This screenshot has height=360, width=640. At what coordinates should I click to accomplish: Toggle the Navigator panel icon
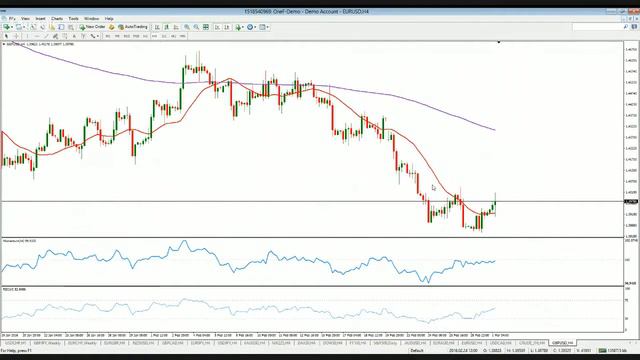(52, 27)
